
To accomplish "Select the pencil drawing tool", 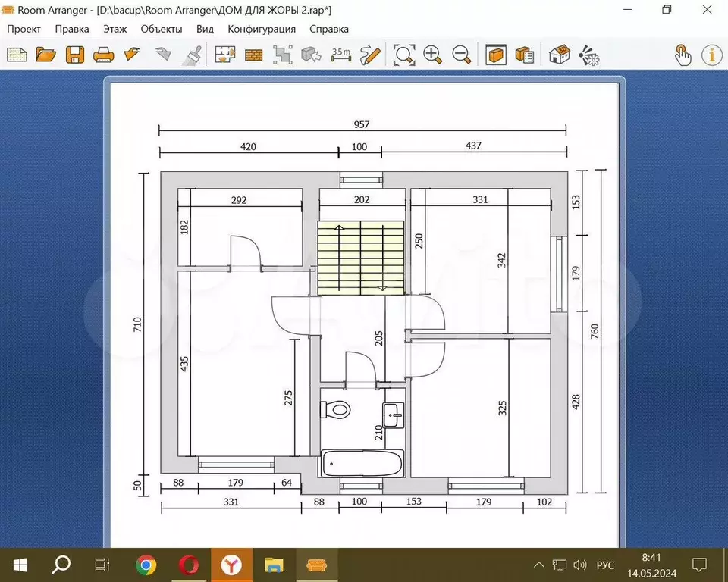I will 370,55.
